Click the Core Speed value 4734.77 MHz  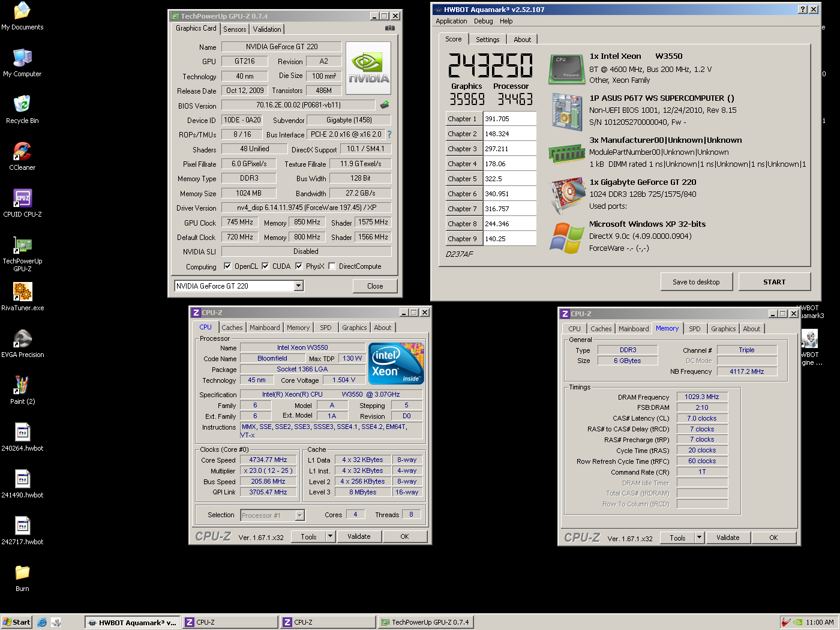[x=268, y=460]
